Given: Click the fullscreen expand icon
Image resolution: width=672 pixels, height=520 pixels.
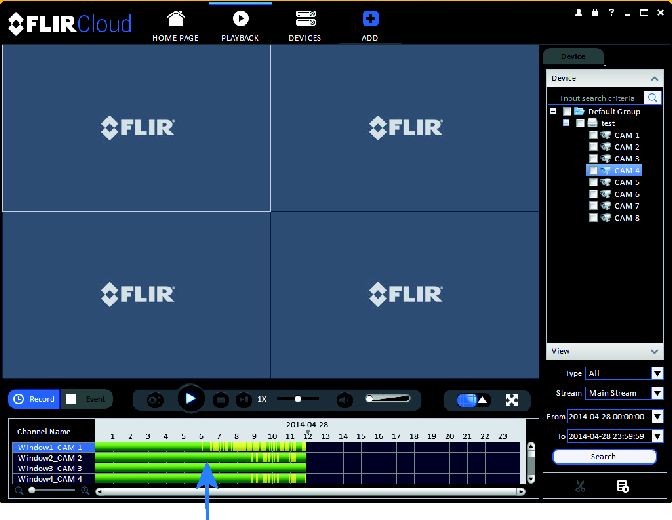Looking at the screenshot, I should pyautogui.click(x=512, y=400).
